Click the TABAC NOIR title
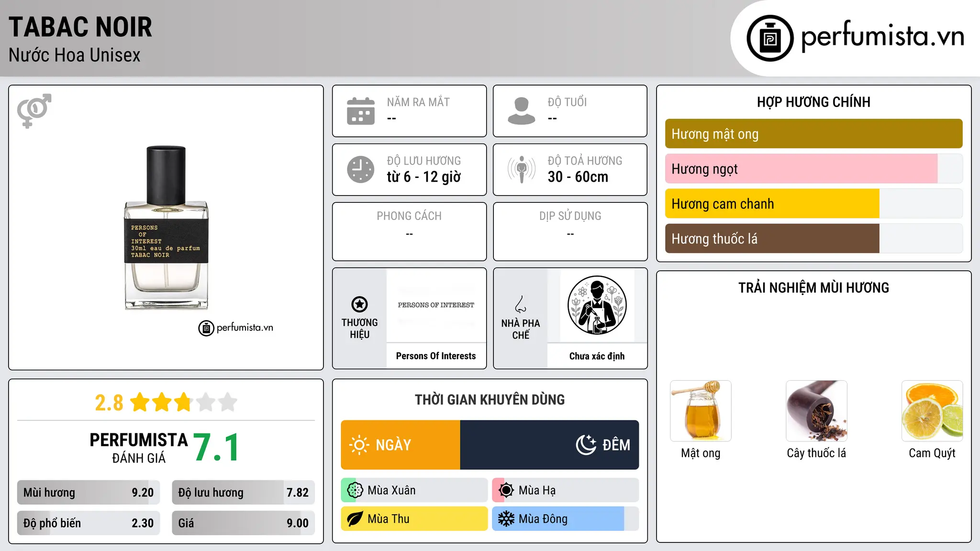Viewport: 980px width, 551px height. [x=80, y=27]
